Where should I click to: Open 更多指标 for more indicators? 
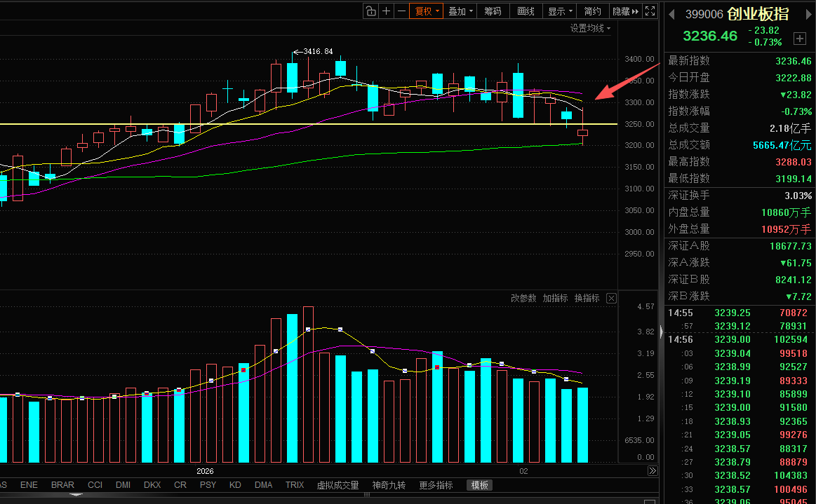coord(436,485)
